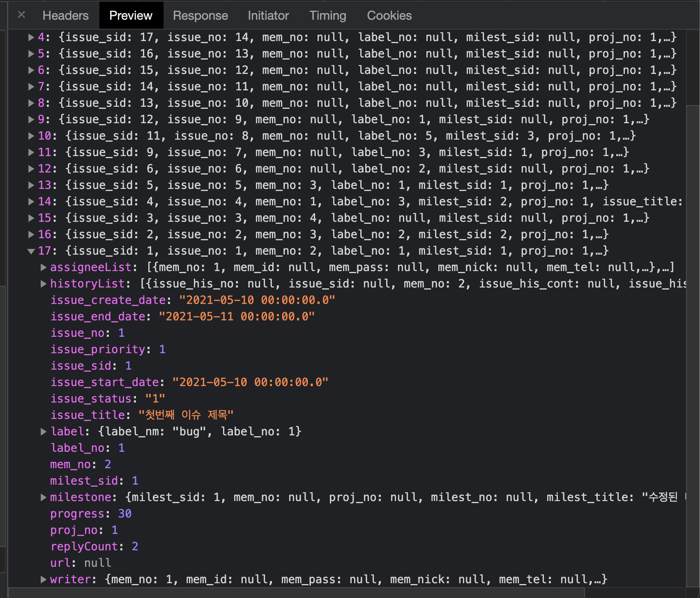The image size is (700, 598).
Task: Expand the label object with bug
Action: tap(44, 432)
